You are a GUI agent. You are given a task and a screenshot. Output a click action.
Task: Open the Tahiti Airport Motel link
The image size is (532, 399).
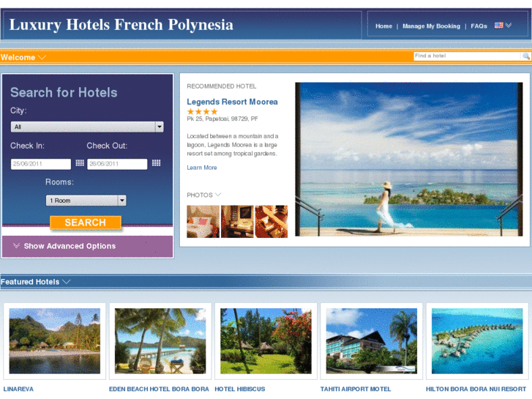pyautogui.click(x=356, y=389)
